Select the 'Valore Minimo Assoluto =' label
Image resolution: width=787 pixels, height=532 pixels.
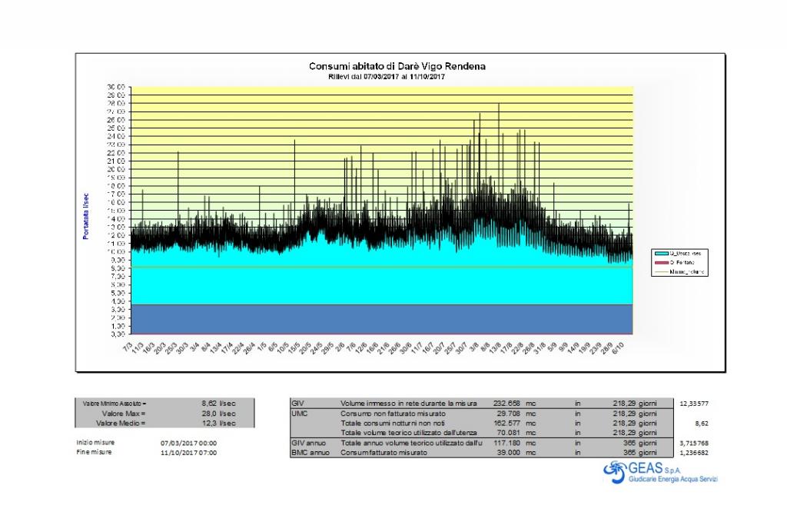pyautogui.click(x=115, y=404)
